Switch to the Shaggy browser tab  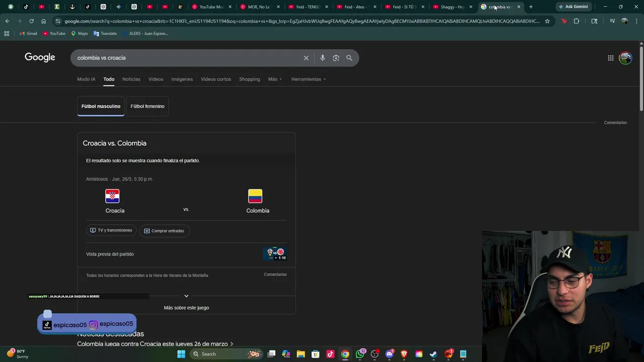(452, 7)
